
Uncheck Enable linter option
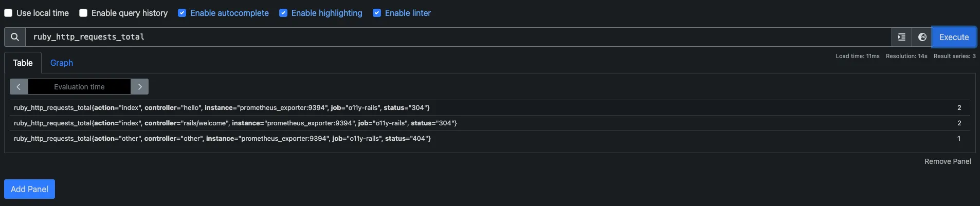tap(377, 13)
